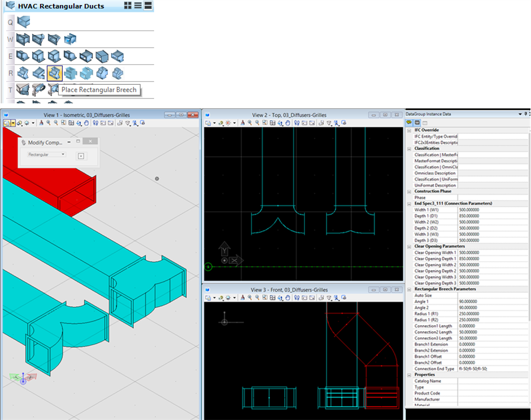Select the first duct icon in row W
531x420 pixels.
[x=23, y=39]
